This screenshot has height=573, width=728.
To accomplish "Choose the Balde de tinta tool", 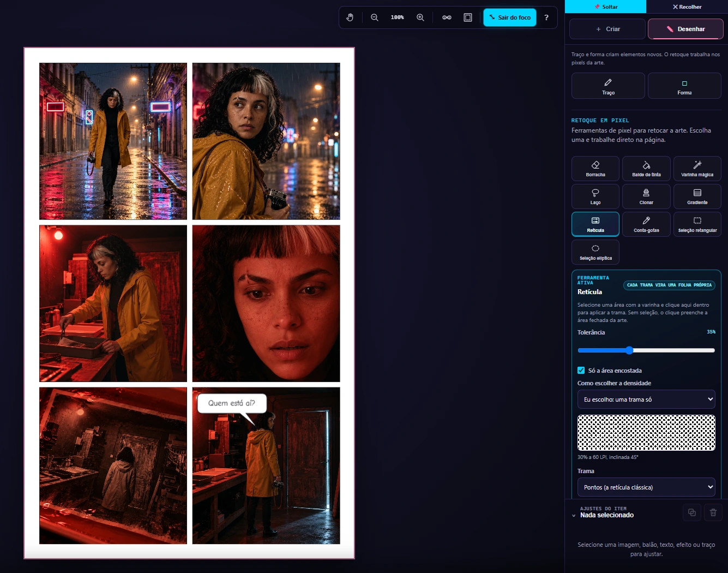I will point(646,169).
